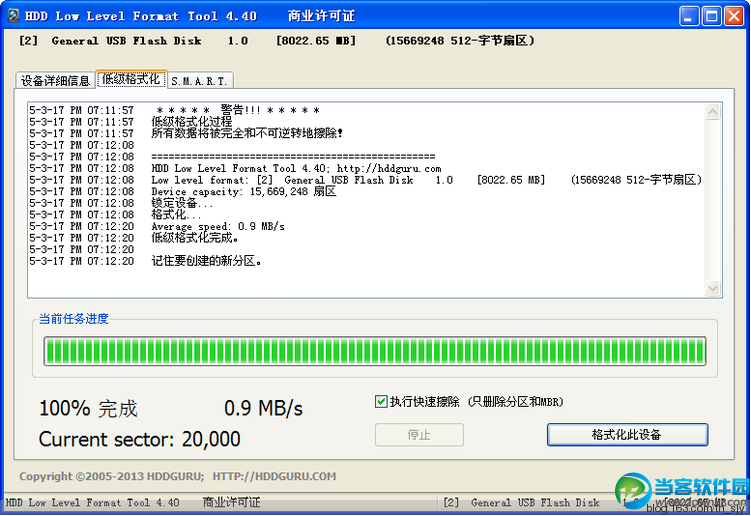Click the log scrollbar up arrow
The height and width of the screenshot is (516, 751).
[713, 112]
